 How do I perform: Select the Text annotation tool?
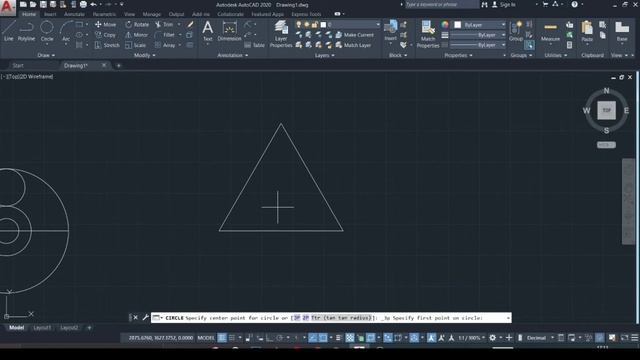pos(207,31)
